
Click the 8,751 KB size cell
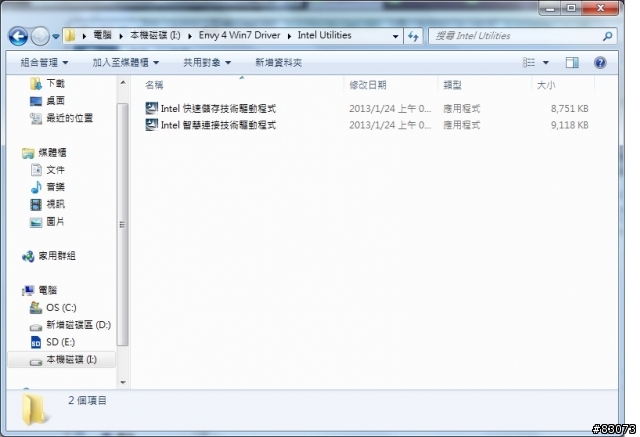[569, 109]
